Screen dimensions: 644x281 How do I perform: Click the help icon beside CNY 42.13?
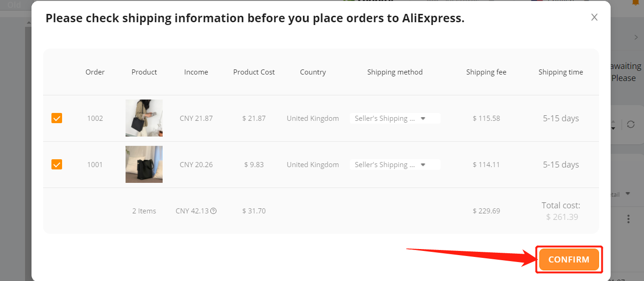point(214,211)
